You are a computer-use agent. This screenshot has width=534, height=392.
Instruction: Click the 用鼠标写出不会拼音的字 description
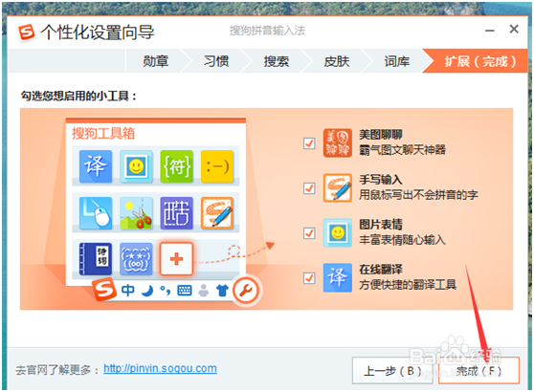click(x=418, y=195)
